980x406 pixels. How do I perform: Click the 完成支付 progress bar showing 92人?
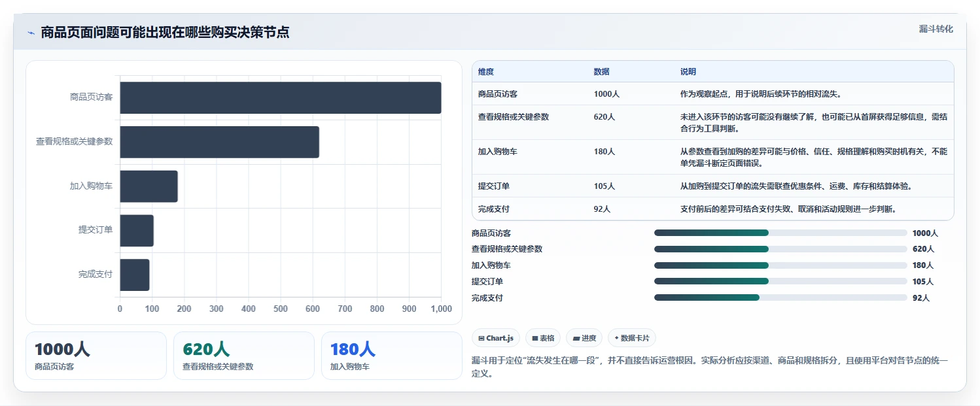coord(780,297)
